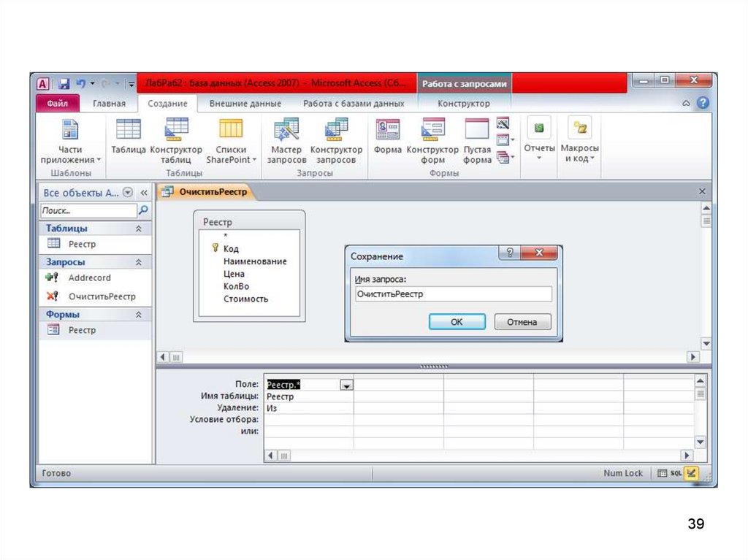Open the Все объекты navigation dropdown

[128, 192]
